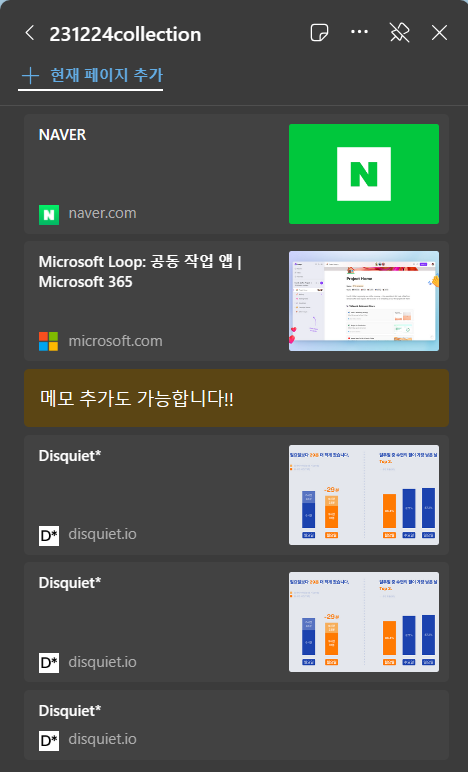The image size is (468, 772).
Task: Unpin the collections pane with pin icon
Action: click(x=399, y=33)
